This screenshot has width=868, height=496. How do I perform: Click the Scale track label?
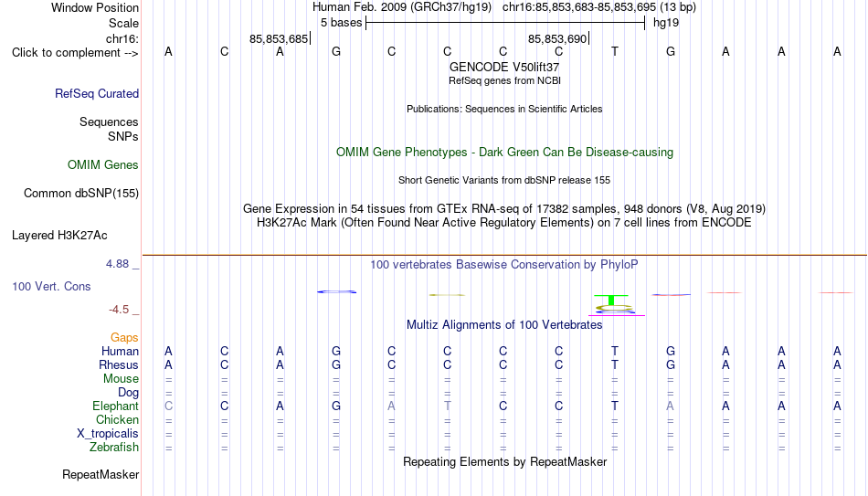coord(123,23)
